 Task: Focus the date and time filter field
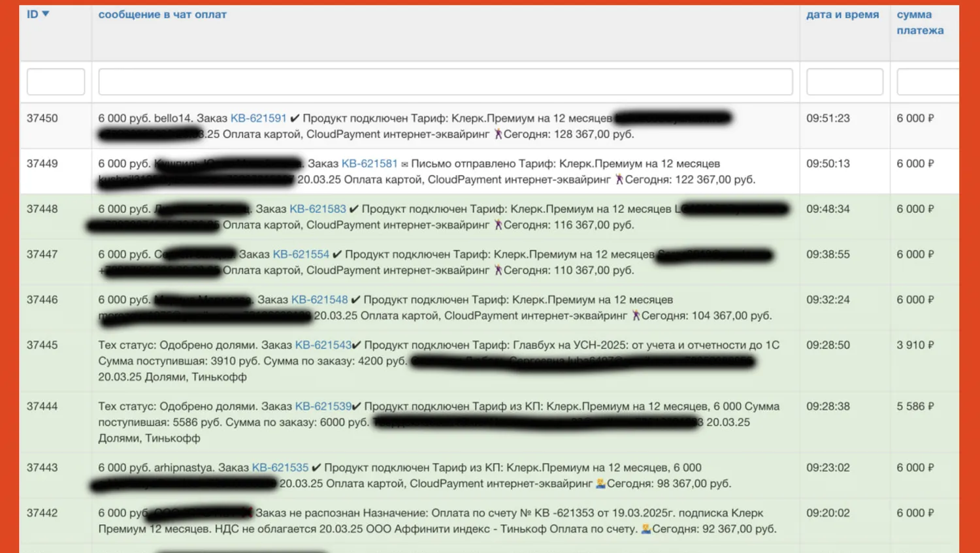pos(845,82)
